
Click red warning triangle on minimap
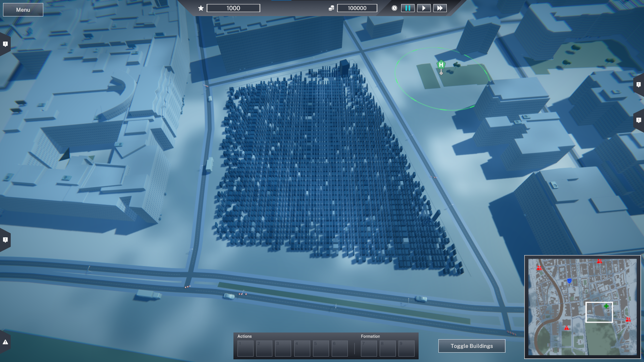pos(567,328)
